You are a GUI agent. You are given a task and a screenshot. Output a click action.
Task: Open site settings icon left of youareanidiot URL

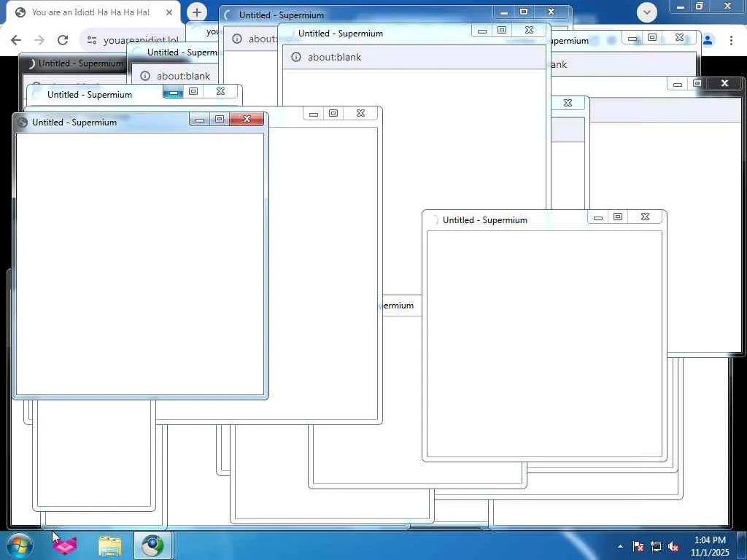[x=92, y=40]
